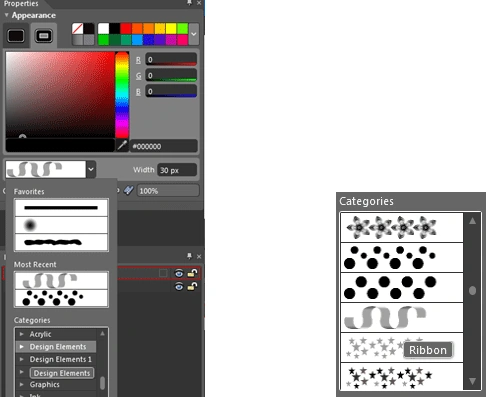The image size is (486, 397).
Task: Select the Graphics category label
Action: [45, 384]
